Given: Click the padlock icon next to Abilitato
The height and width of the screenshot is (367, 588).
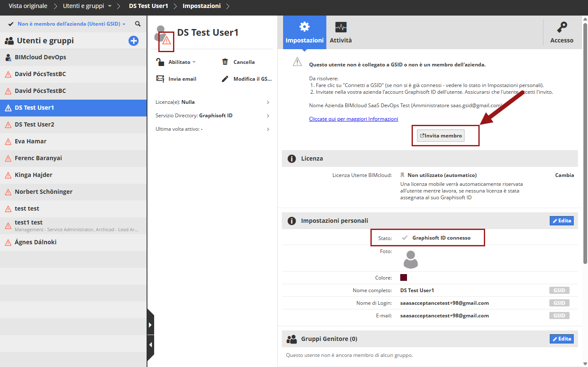Looking at the screenshot, I should 160,62.
